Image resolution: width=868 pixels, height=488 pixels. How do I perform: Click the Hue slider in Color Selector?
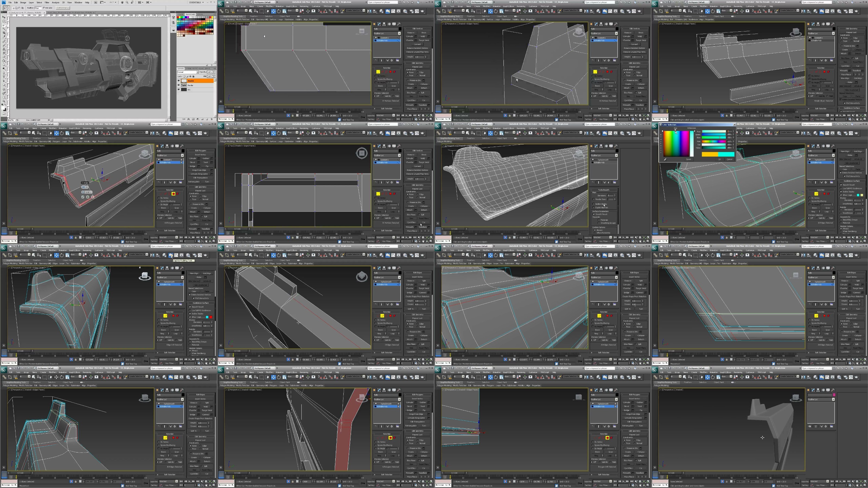[714, 142]
